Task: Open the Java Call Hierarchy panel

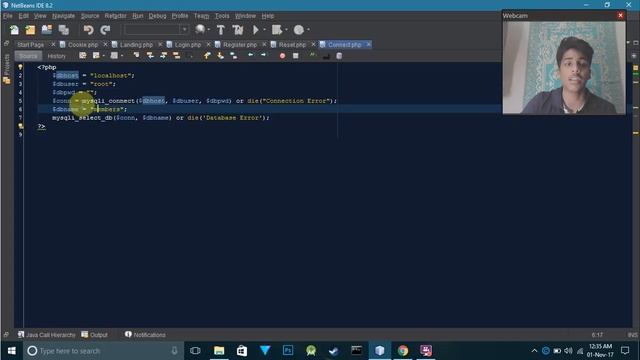Action: (47, 335)
